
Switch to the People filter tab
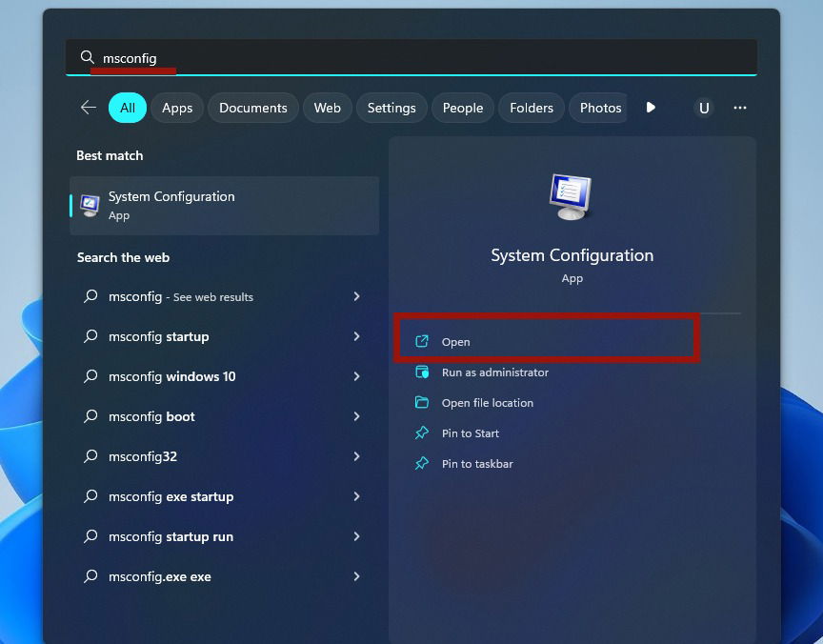click(x=462, y=108)
